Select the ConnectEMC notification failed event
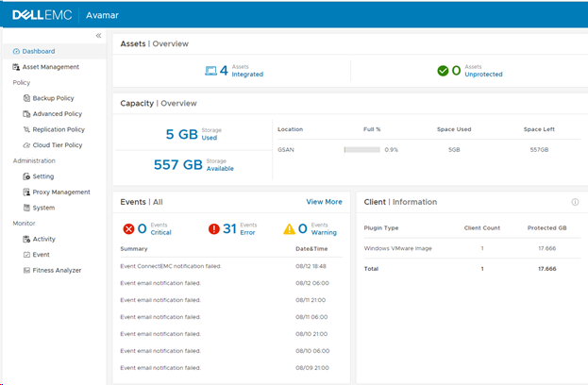 [x=171, y=266]
